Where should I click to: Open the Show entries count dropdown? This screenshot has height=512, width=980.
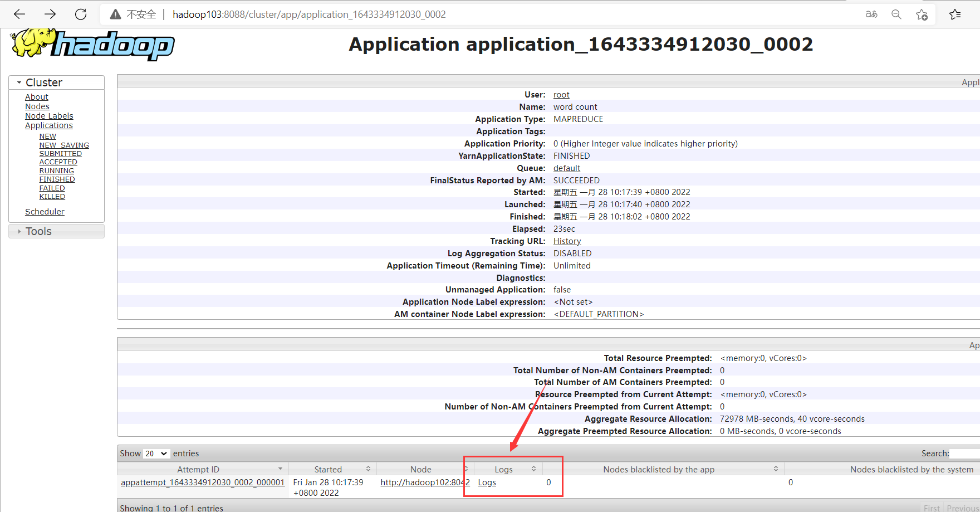(x=156, y=454)
